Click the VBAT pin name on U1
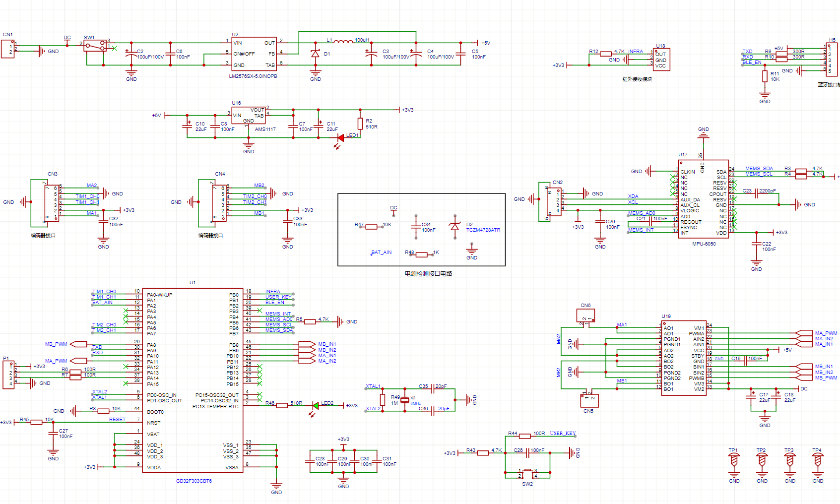The height and width of the screenshot is (504, 840). [x=153, y=435]
